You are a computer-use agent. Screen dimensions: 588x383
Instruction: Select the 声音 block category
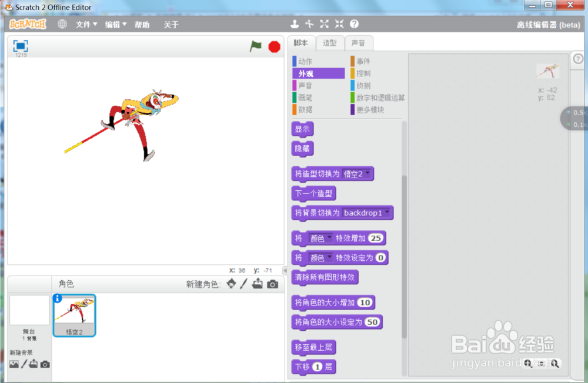click(318, 85)
